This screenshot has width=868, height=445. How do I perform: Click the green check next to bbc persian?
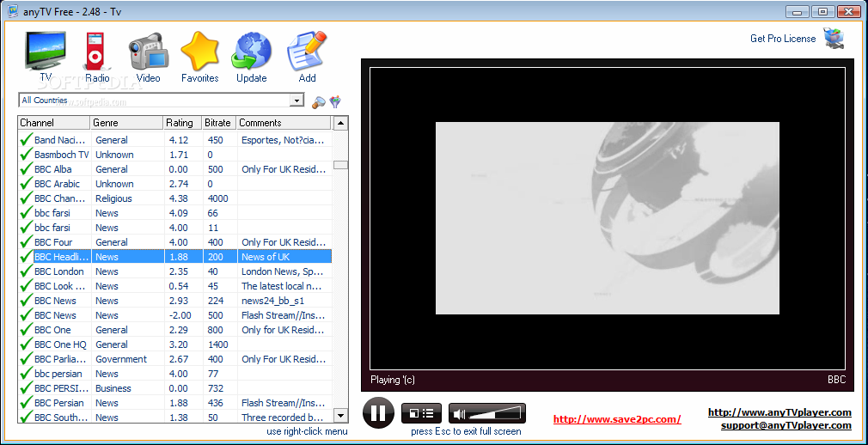(x=26, y=375)
